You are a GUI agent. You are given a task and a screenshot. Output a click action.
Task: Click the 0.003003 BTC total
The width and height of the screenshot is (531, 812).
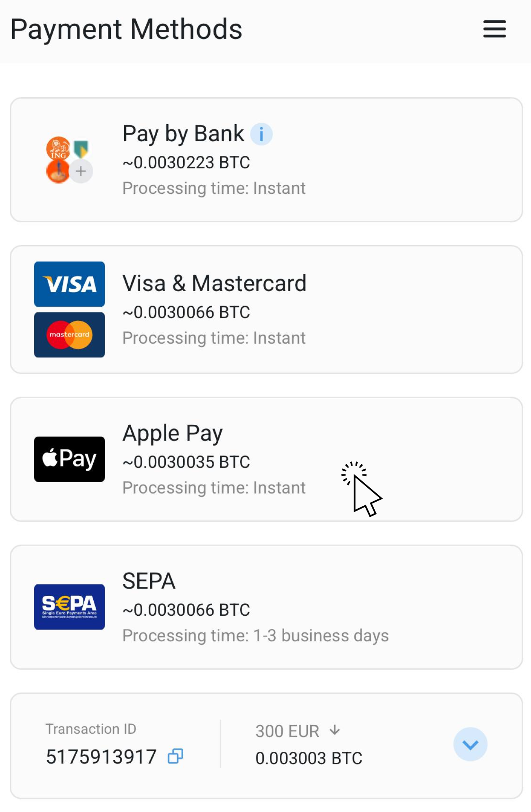309,758
